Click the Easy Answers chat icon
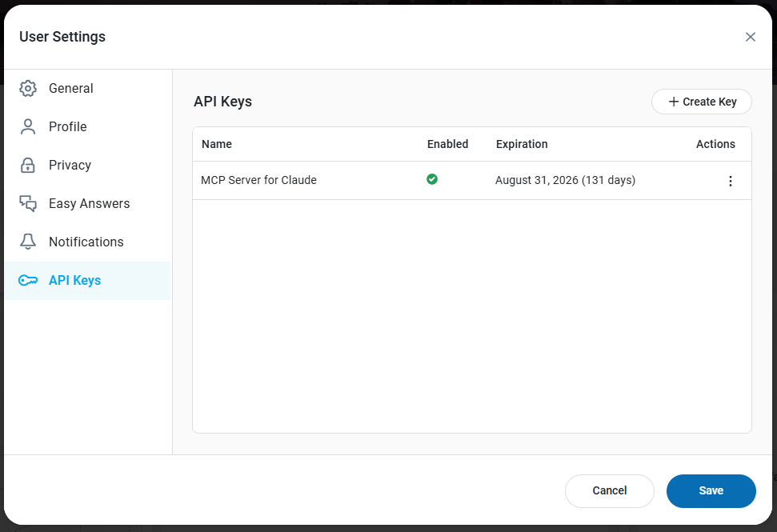This screenshot has width=777, height=532. click(x=28, y=203)
